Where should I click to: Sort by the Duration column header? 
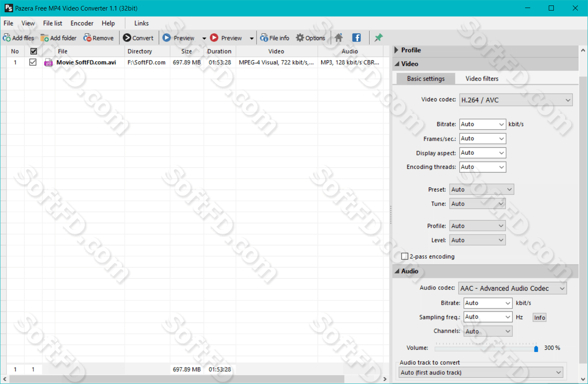point(219,51)
